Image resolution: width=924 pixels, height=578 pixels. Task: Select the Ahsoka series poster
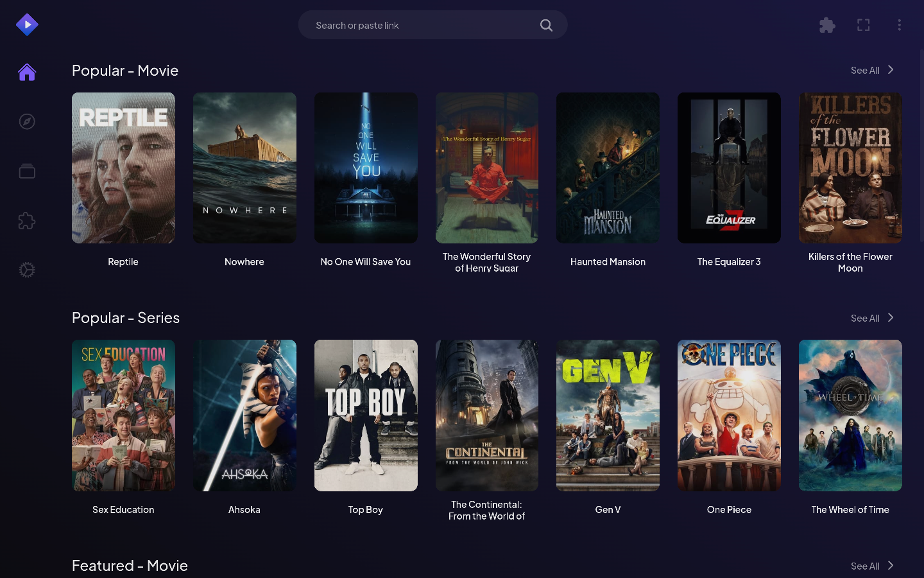(244, 416)
